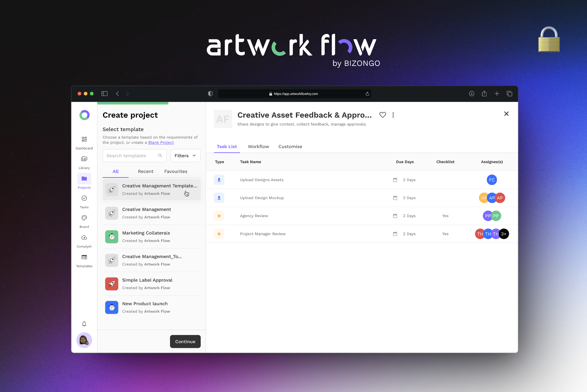The height and width of the screenshot is (392, 587).
Task: Click the Due Days column header
Action: pos(405,162)
